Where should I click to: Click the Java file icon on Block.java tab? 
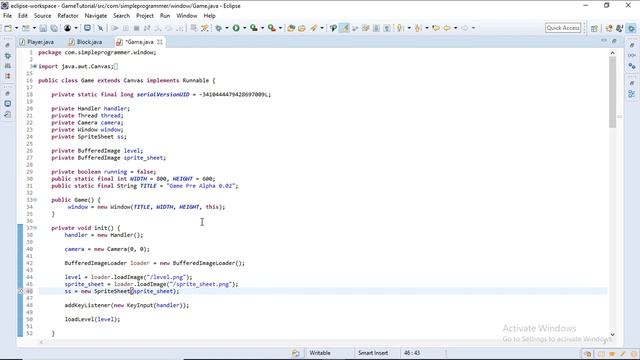coord(71,42)
